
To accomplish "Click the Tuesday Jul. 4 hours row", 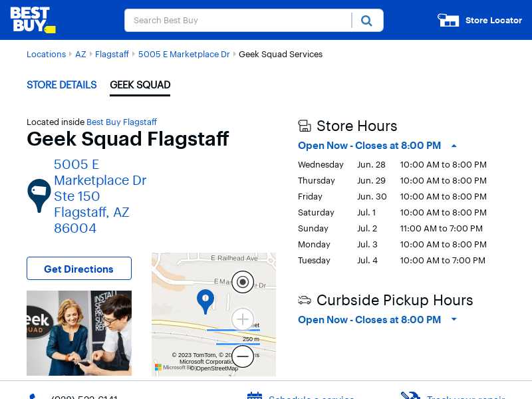I will point(392,260).
